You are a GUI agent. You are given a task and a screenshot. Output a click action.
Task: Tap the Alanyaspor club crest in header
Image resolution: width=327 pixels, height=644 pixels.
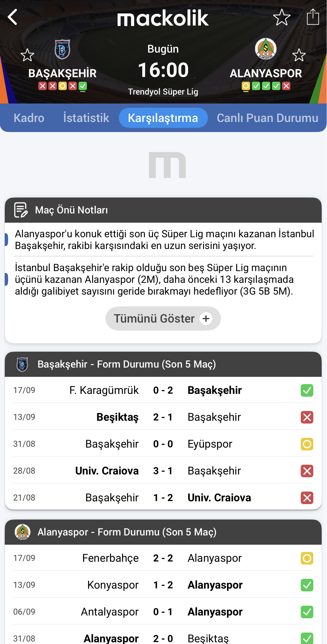tap(266, 49)
